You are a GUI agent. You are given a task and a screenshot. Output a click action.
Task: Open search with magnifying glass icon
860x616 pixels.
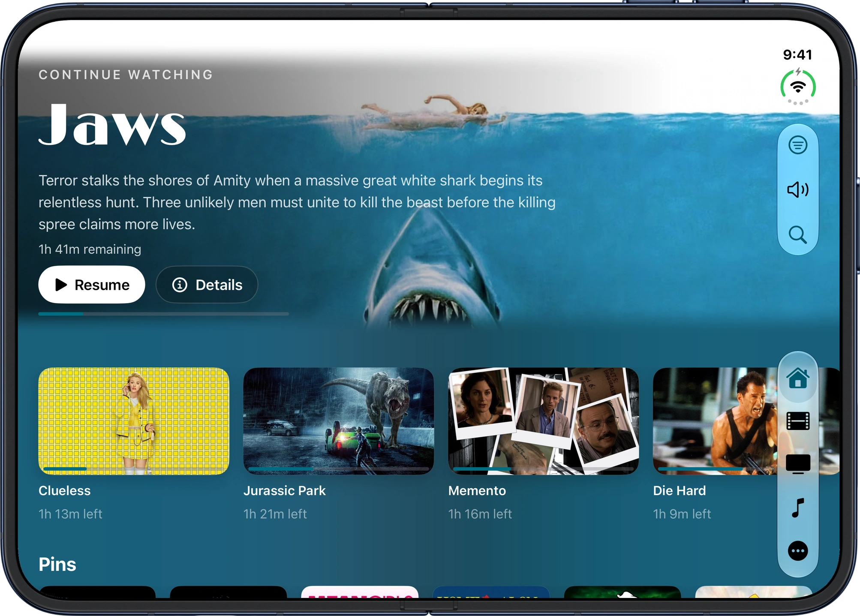797,234
